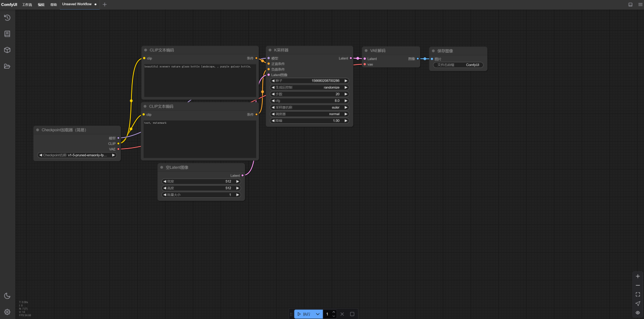Select the Unsaved Workflow tab
This screenshot has width=644, height=319.
point(77,4)
